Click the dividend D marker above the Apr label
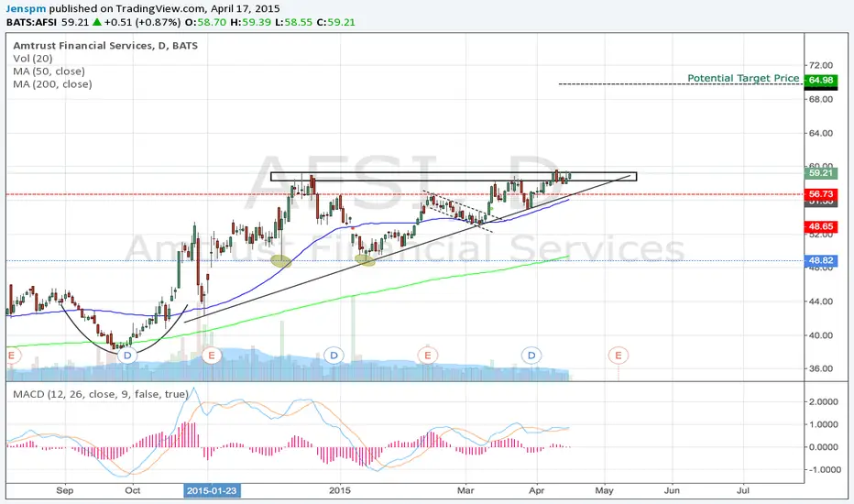854x504 pixels. pyautogui.click(x=531, y=356)
